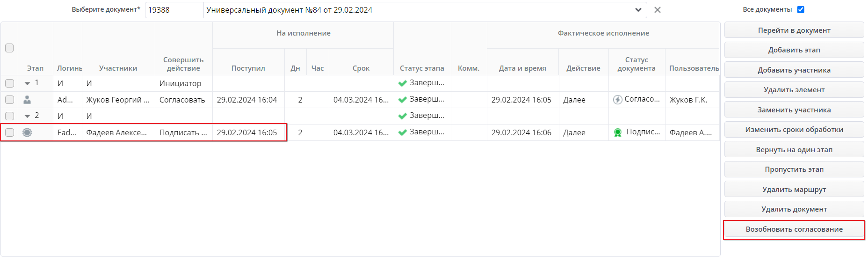This screenshot has height=264, width=868.
Task: Click the document number field 19388
Action: click(x=174, y=10)
